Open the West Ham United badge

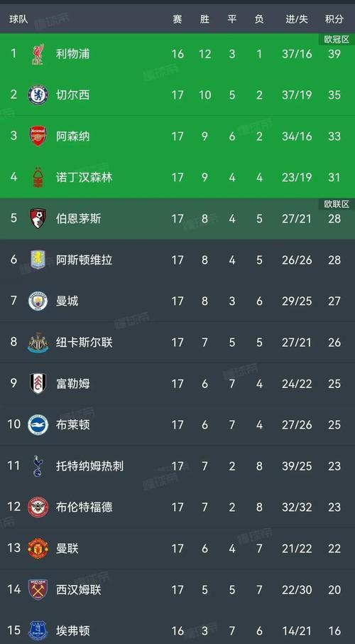(x=38, y=590)
